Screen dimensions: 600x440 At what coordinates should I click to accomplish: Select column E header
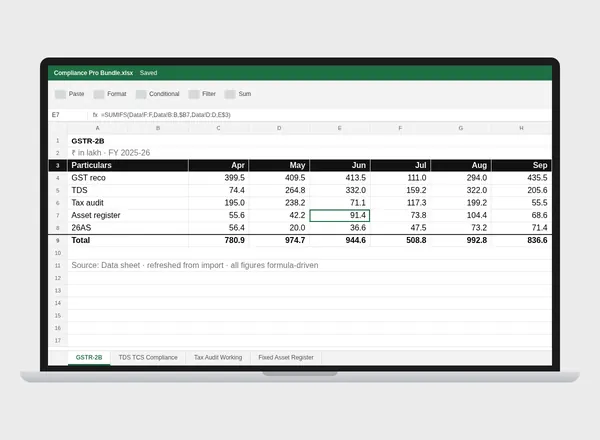point(339,128)
